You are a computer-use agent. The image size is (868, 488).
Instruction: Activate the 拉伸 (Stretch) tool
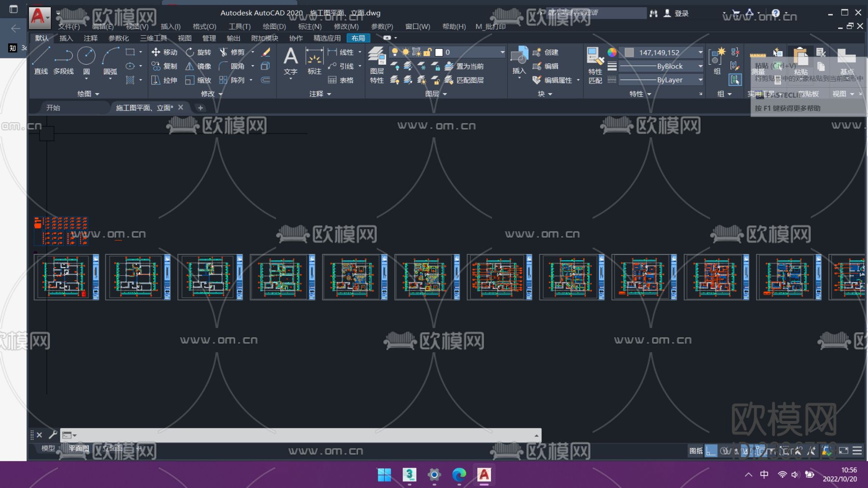point(164,80)
